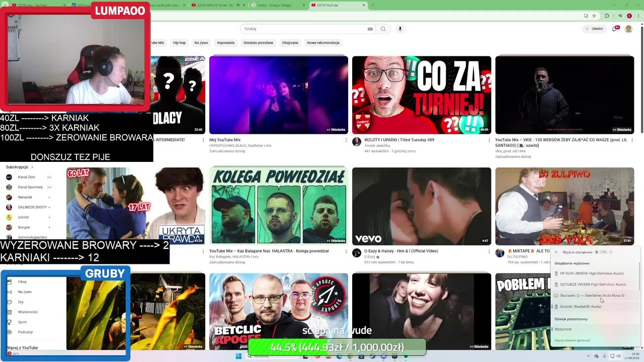This screenshot has height=362, width=644.
Task: Filter feed by Hip hop chip
Action: pos(179,43)
